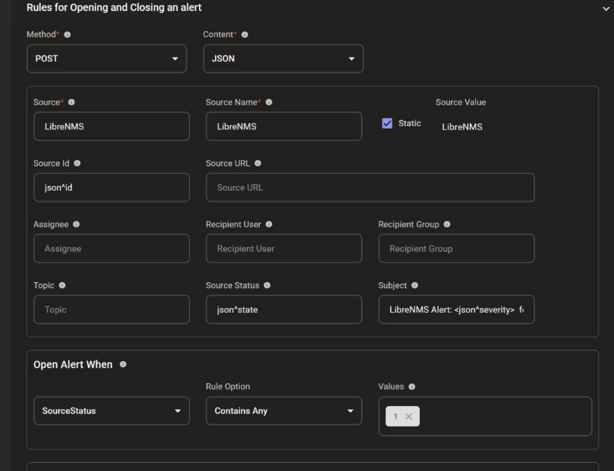Click the info icon next to Method

pos(67,35)
